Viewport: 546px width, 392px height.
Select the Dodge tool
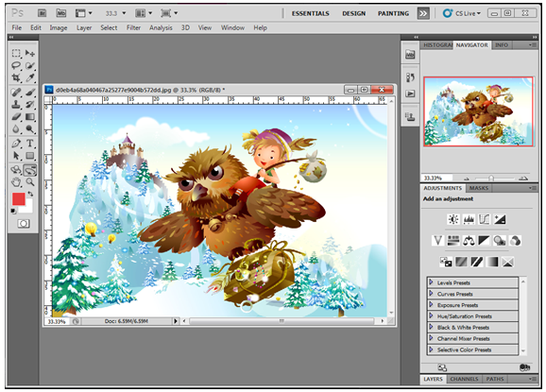[30, 129]
